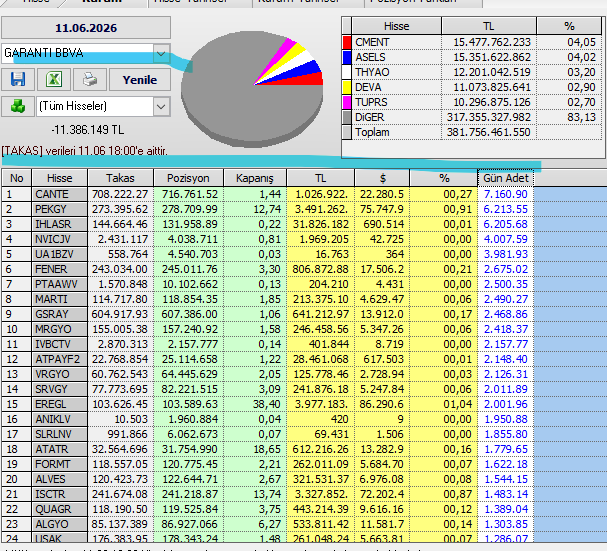Select the CANTE stock cell
The width and height of the screenshot is (607, 551).
coord(60,194)
